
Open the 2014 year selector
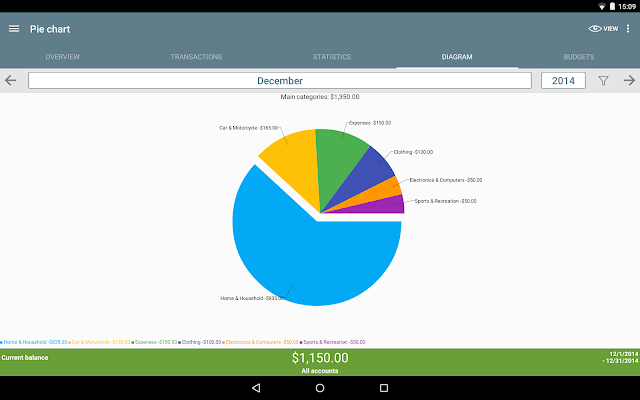(563, 80)
